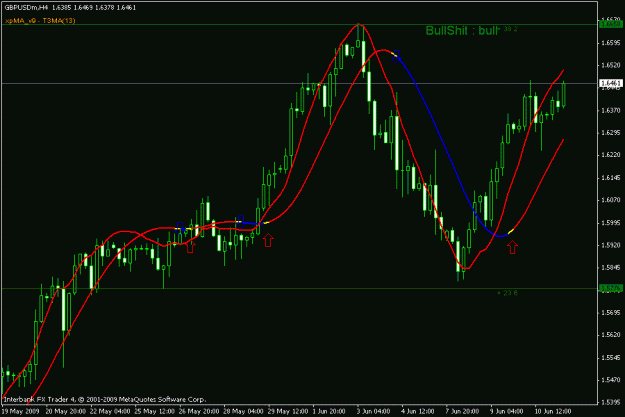Select the red buy arrow above '26 May 20:00'
Viewport: 625px width, 417px height.
click(x=190, y=247)
